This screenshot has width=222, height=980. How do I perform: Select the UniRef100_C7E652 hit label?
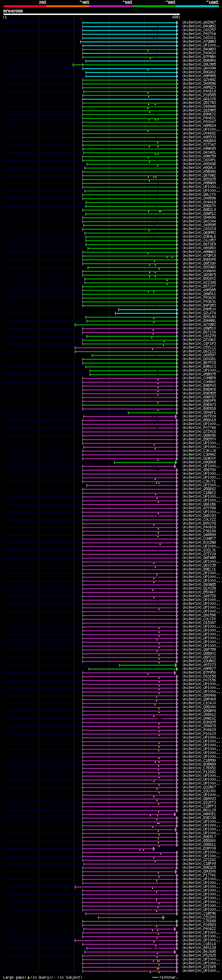tap(199, 768)
